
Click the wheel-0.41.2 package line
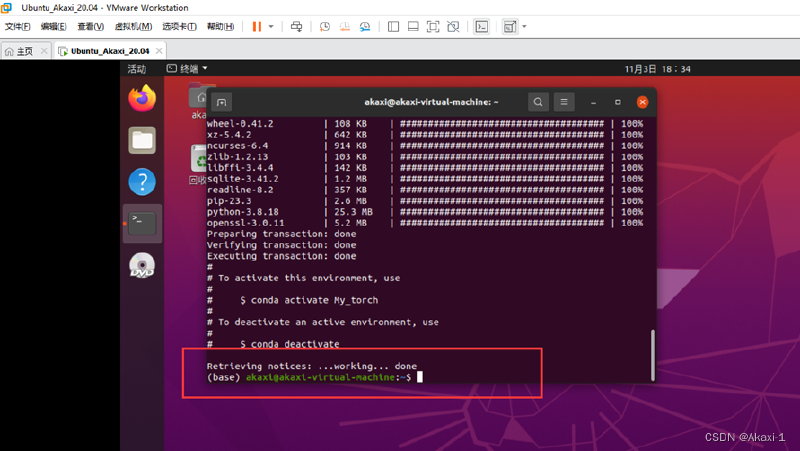click(x=424, y=123)
